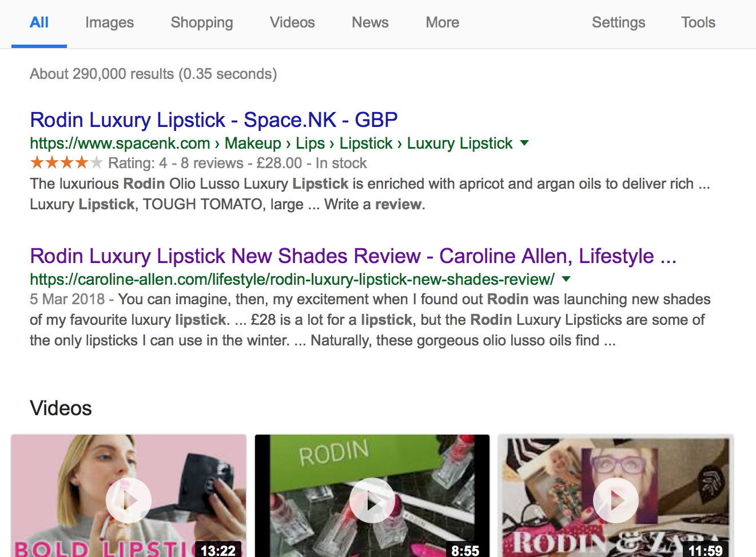Switch to the Videos tab
The height and width of the screenshot is (557, 756).
coord(292,22)
